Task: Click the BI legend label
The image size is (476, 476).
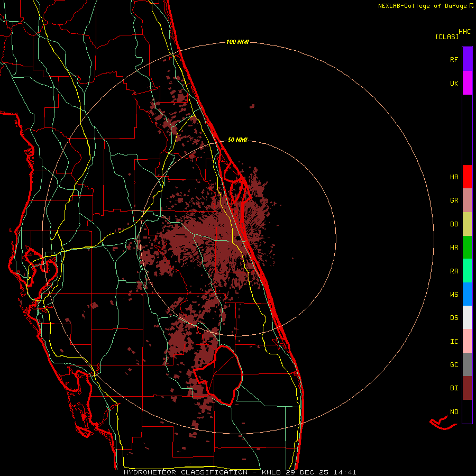Action: [454, 388]
